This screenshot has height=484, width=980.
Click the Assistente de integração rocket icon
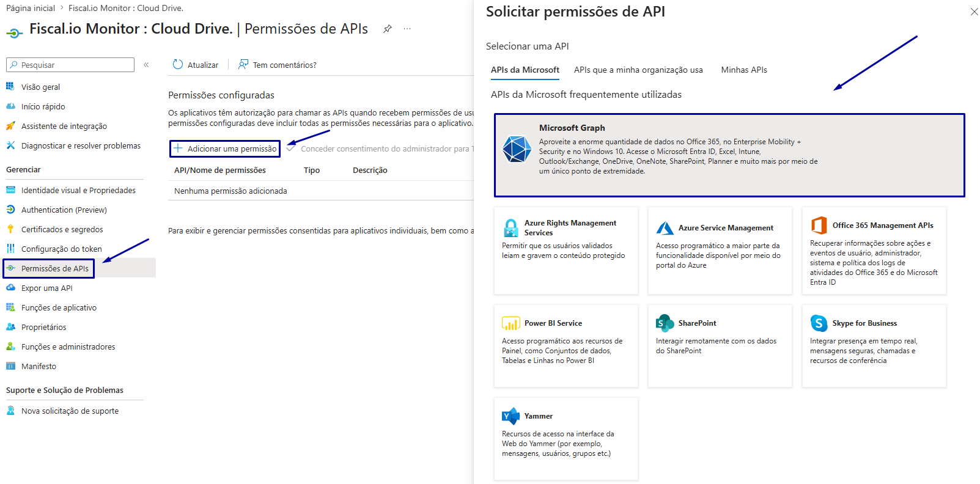[x=10, y=126]
